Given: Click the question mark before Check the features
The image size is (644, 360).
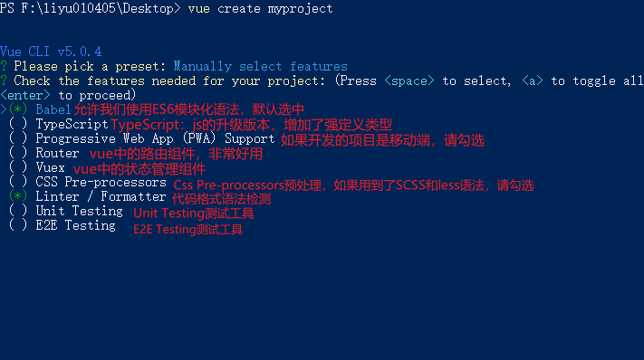Looking at the screenshot, I should click(4, 81).
